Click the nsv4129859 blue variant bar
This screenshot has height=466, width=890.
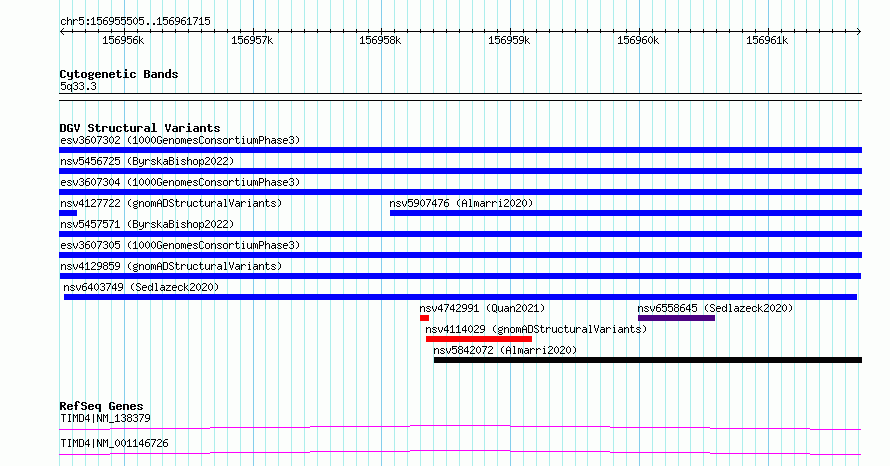click(x=460, y=276)
